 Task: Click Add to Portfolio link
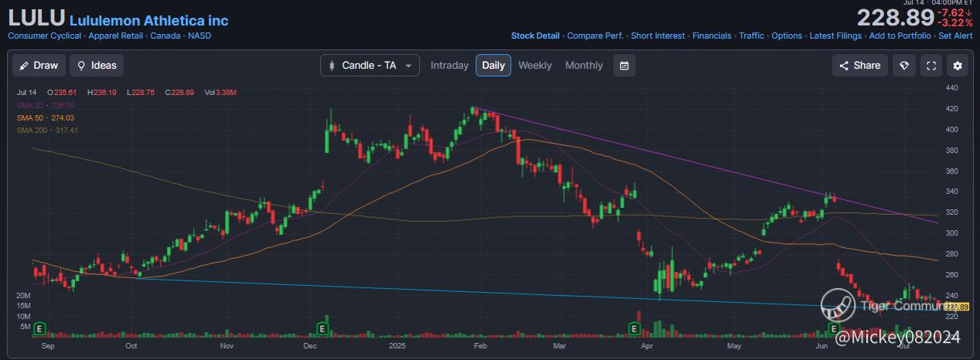[x=900, y=36]
